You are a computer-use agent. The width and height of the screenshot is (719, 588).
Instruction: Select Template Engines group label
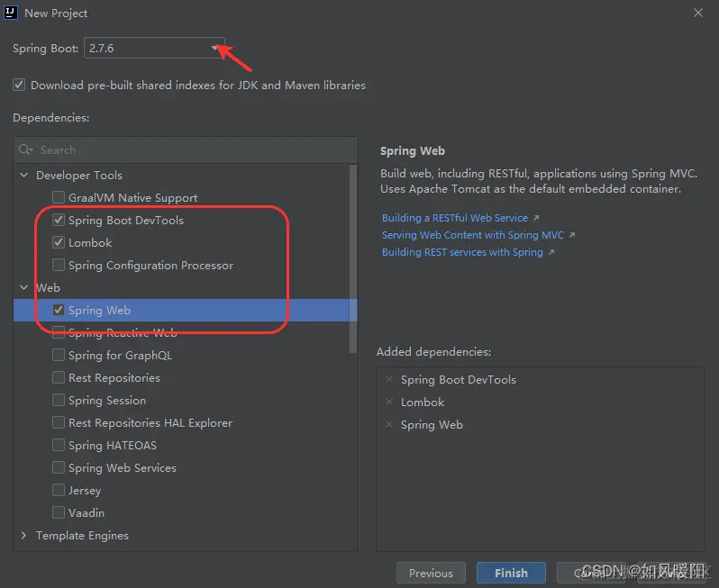(82, 535)
